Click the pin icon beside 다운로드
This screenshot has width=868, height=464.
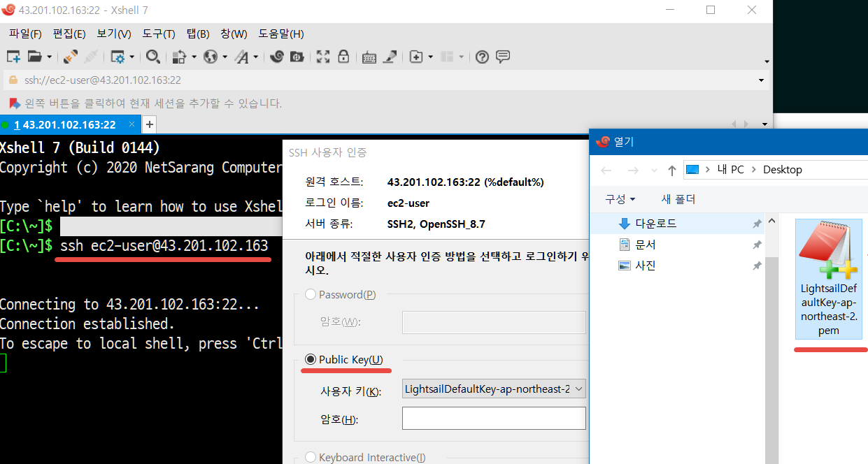[x=757, y=224]
